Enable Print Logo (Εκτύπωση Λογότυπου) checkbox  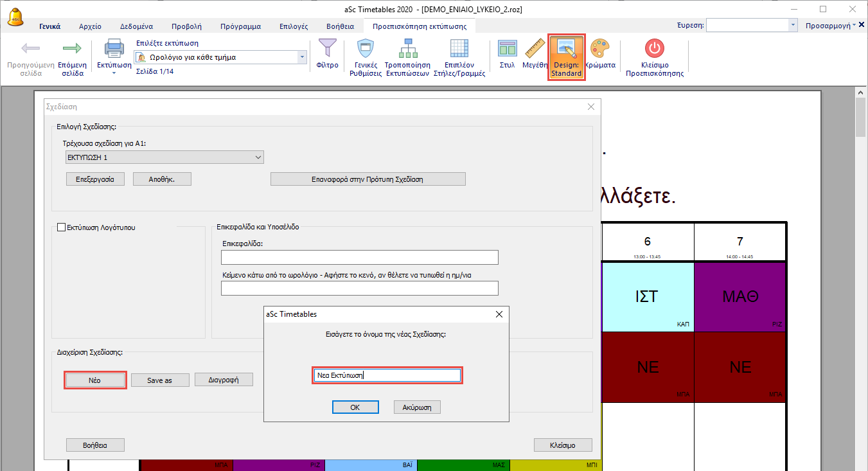click(62, 227)
